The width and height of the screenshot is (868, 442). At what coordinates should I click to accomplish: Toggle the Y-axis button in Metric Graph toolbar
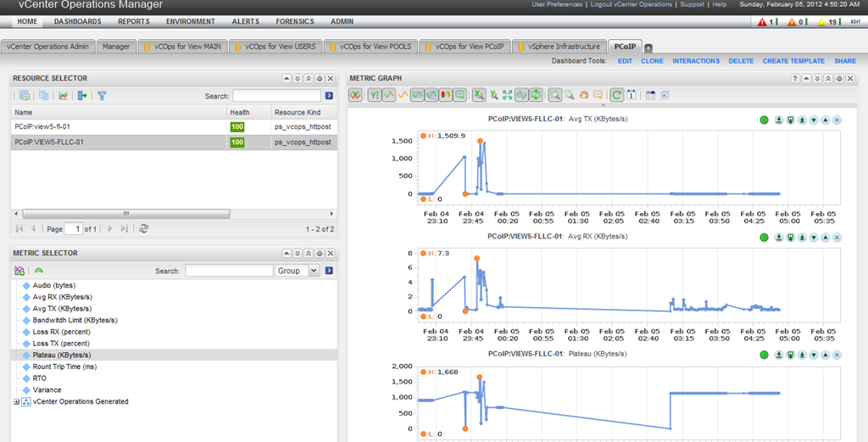point(374,95)
